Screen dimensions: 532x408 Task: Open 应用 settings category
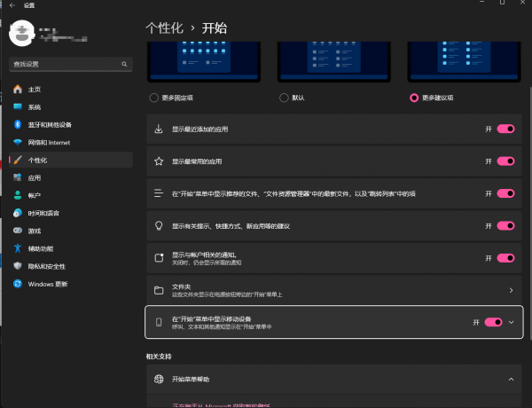tap(71, 177)
